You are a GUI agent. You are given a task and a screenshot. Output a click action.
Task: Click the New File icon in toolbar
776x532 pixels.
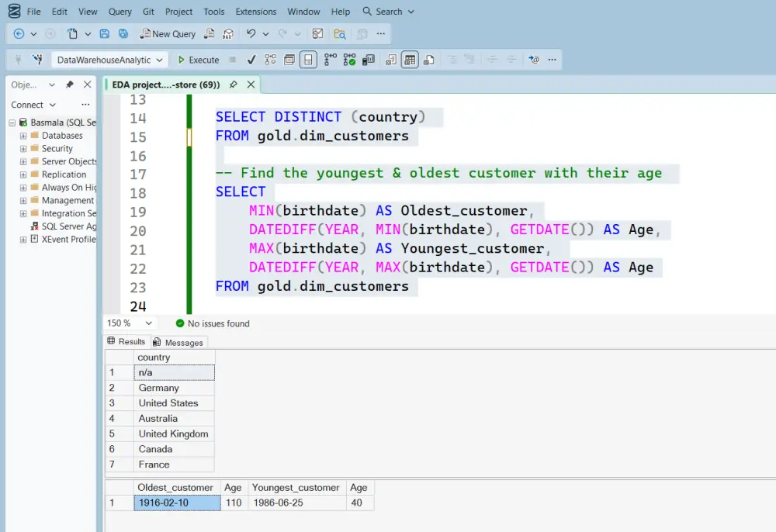tap(73, 33)
